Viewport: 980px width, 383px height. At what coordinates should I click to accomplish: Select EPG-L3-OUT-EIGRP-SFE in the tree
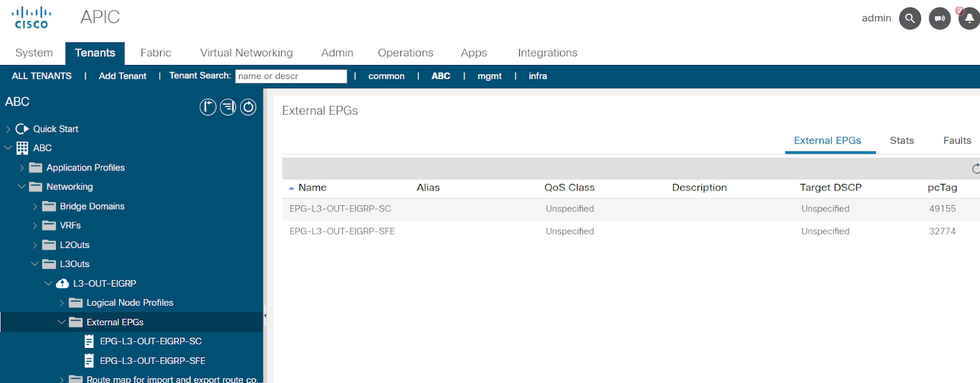pos(153,360)
